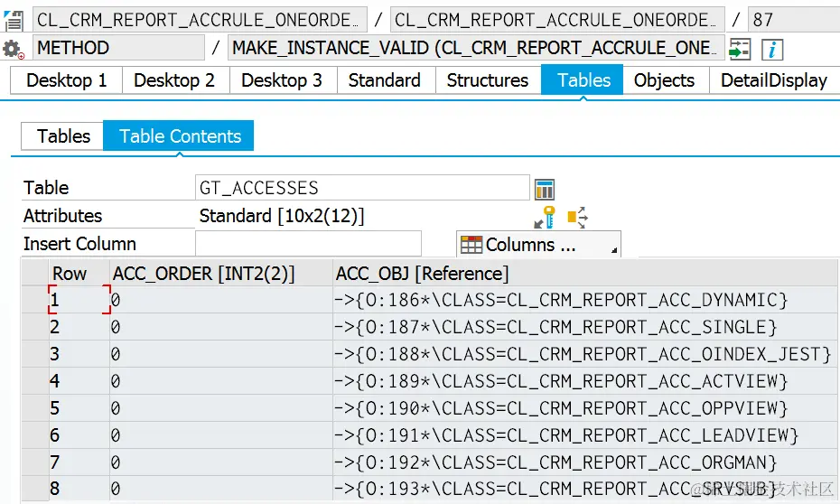Click the navigate-to-source green arrow icon
The image size is (840, 504).
(x=740, y=50)
